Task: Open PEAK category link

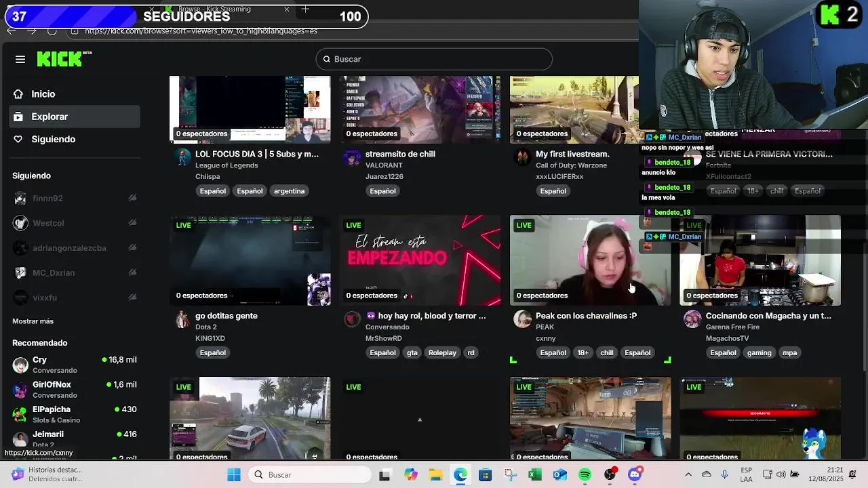Action: [x=545, y=327]
